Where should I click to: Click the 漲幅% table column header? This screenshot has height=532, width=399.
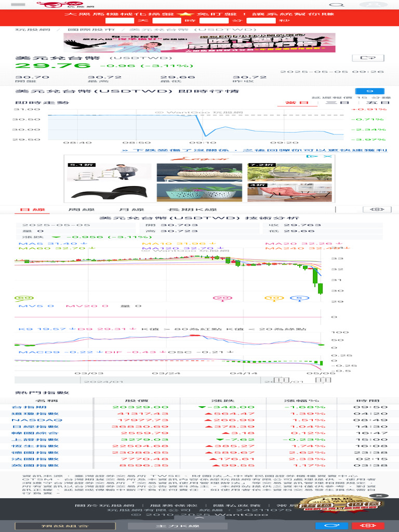click(301, 401)
